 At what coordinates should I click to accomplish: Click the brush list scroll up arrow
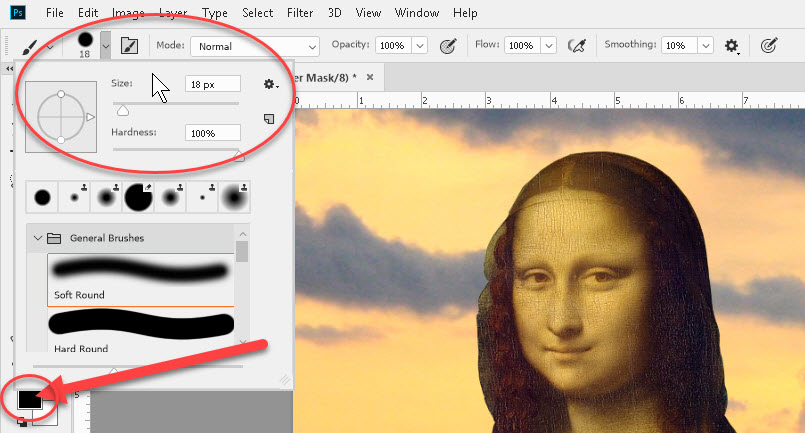[243, 234]
